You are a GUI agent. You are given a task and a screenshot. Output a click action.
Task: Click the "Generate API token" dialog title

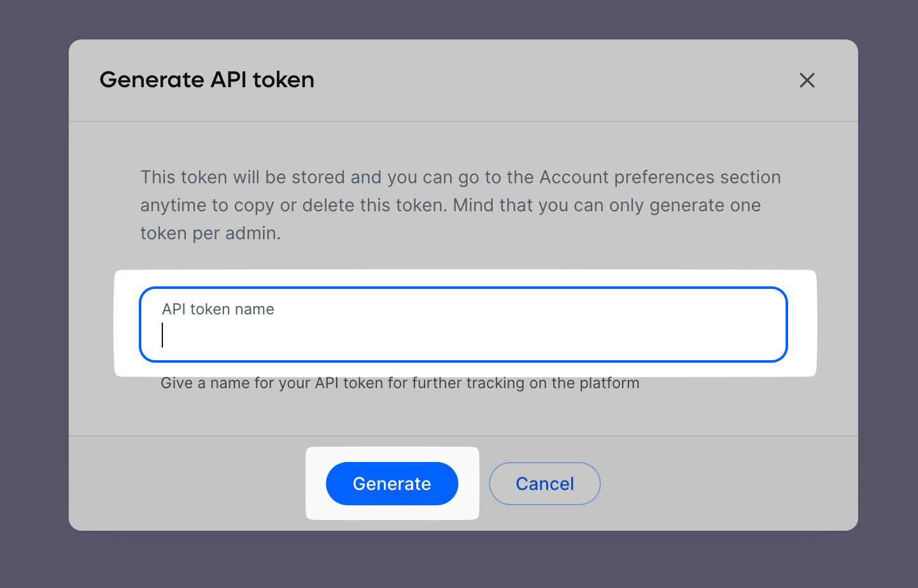click(207, 80)
